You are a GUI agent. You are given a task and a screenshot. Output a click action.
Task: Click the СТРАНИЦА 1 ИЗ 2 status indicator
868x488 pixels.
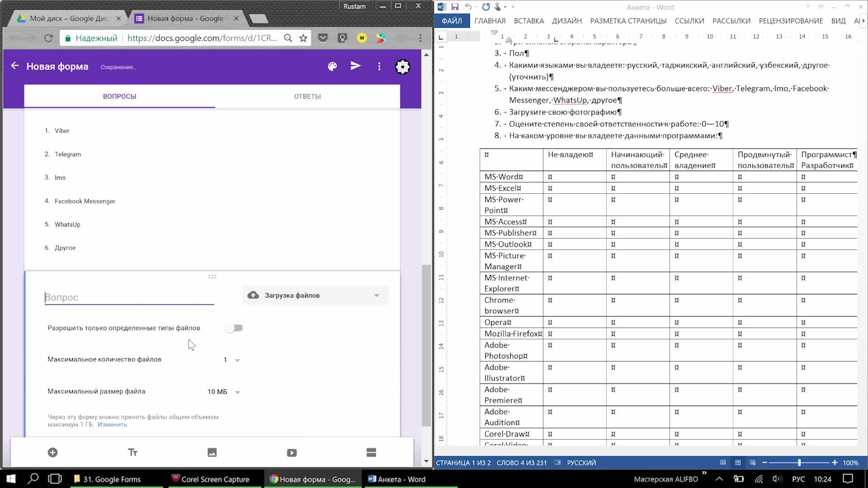point(463,462)
